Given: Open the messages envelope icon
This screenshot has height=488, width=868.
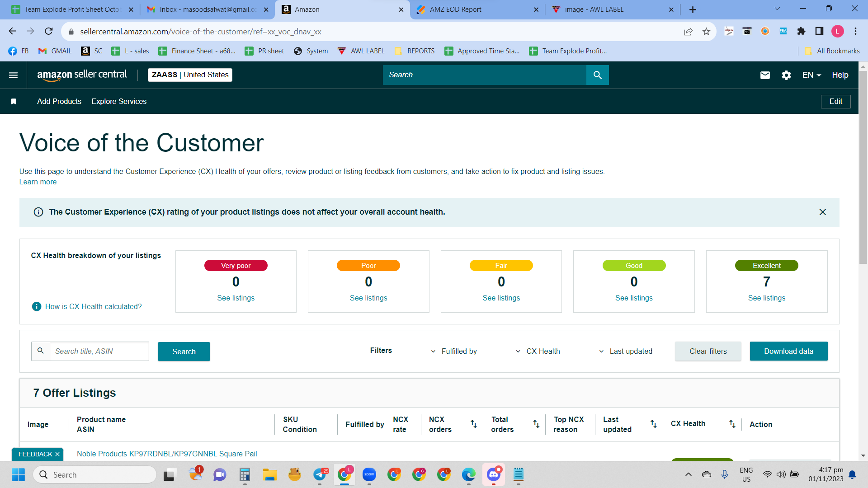Looking at the screenshot, I should (765, 75).
